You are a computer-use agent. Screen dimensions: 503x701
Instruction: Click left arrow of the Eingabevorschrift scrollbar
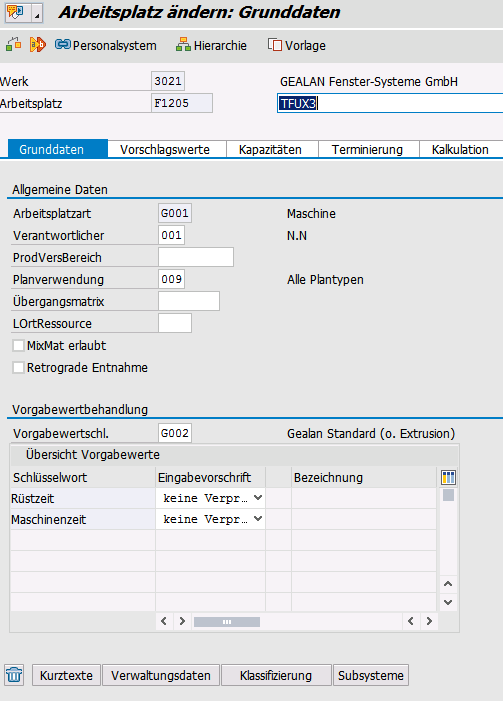click(164, 621)
